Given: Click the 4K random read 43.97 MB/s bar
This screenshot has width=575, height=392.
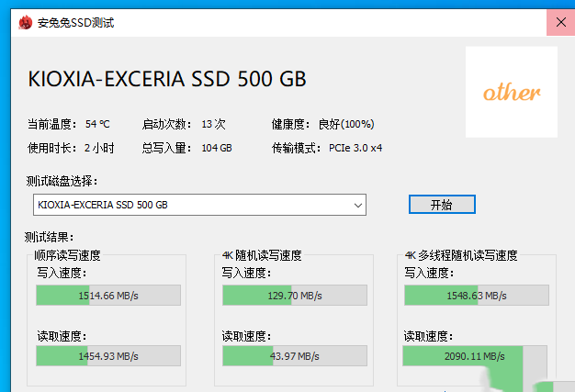Looking at the screenshot, I should tap(295, 355).
